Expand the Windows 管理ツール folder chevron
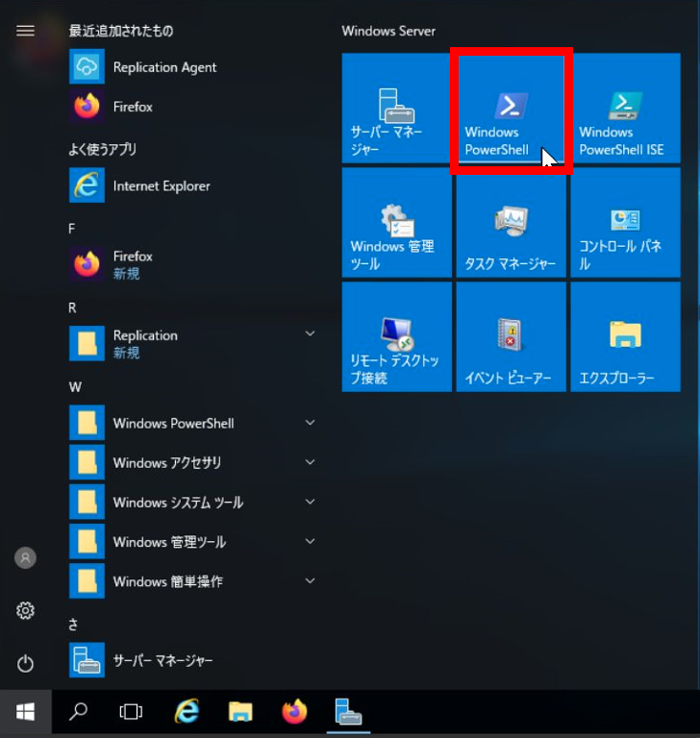Screen dimensions: 700x738 coord(310,541)
